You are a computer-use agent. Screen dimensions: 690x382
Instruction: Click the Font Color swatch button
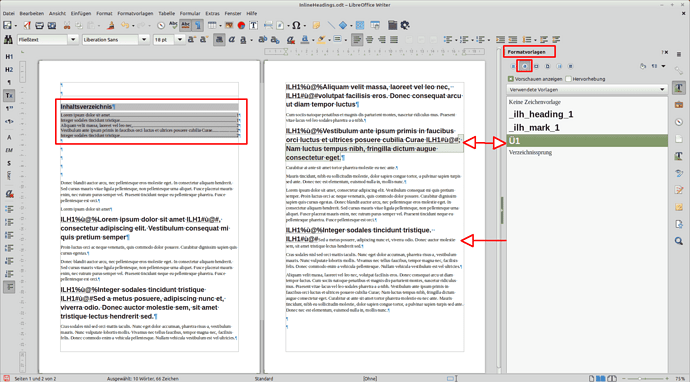pos(305,40)
